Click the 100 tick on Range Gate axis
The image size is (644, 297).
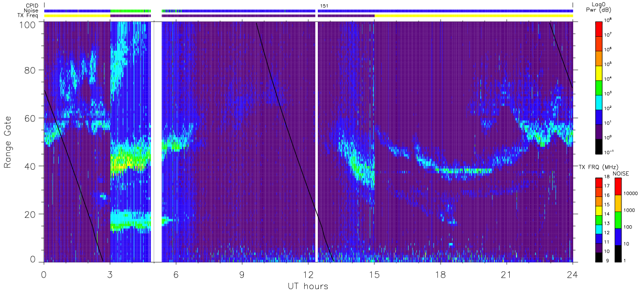28,25
